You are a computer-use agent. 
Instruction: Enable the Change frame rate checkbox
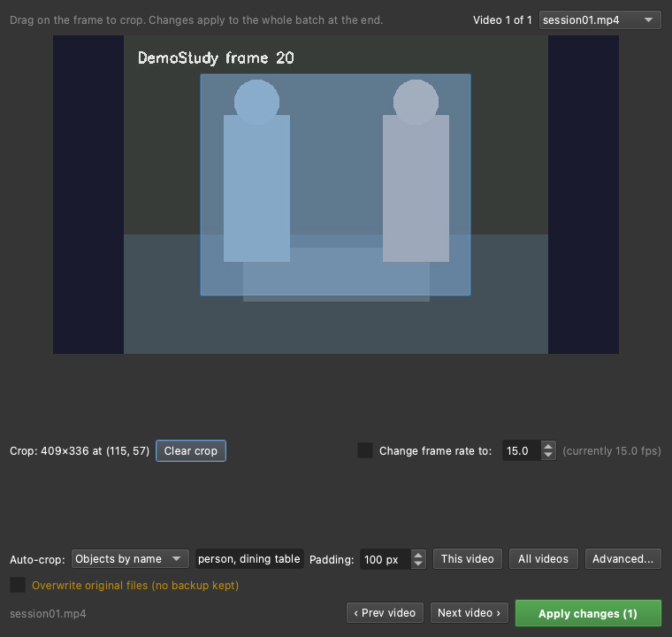click(365, 450)
